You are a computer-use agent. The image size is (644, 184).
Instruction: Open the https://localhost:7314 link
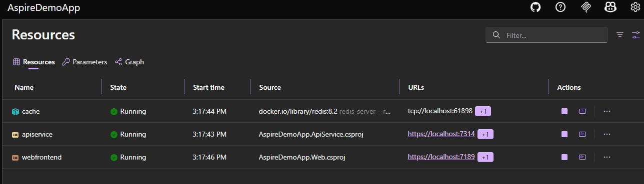441,134
